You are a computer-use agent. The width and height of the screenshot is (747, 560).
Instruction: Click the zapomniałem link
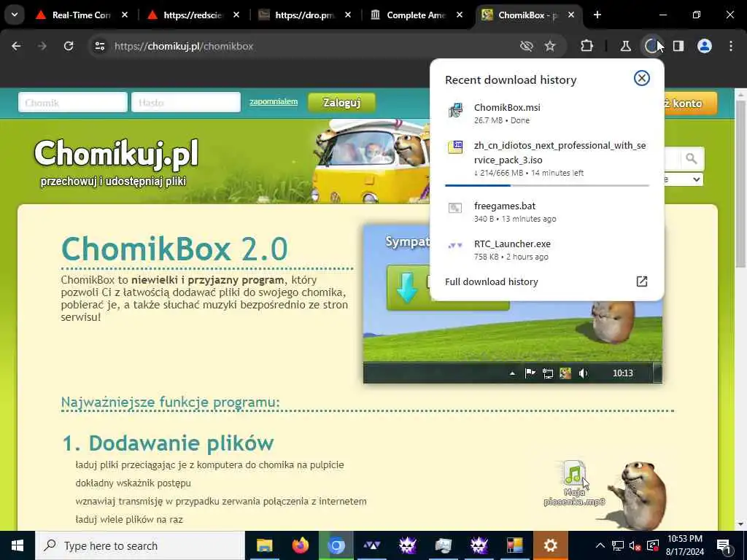pyautogui.click(x=274, y=101)
